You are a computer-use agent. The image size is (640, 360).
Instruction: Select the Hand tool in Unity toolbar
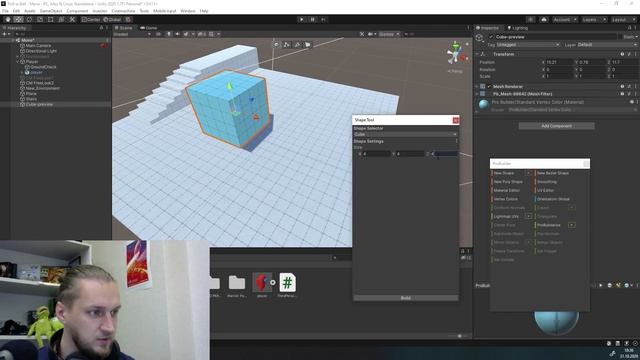[8, 20]
